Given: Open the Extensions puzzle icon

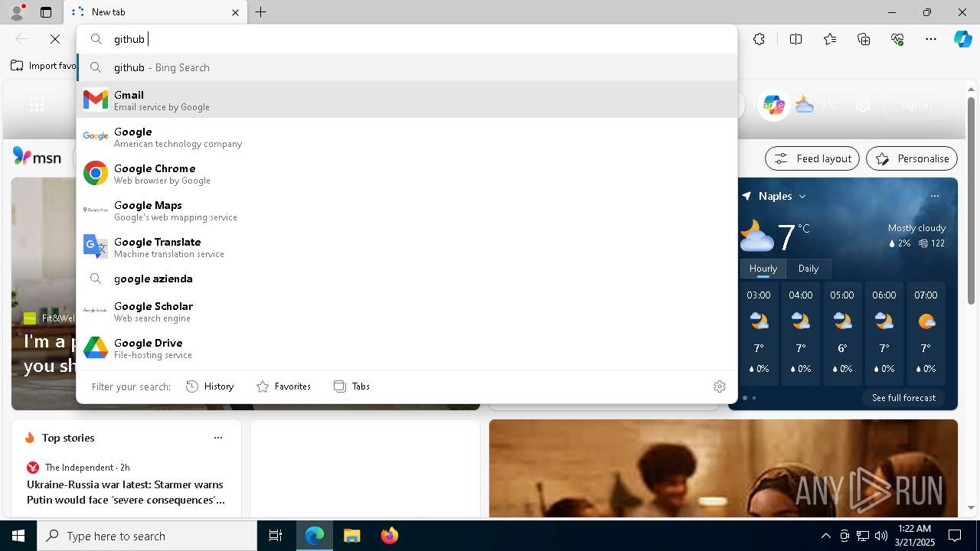Looking at the screenshot, I should pyautogui.click(x=759, y=39).
